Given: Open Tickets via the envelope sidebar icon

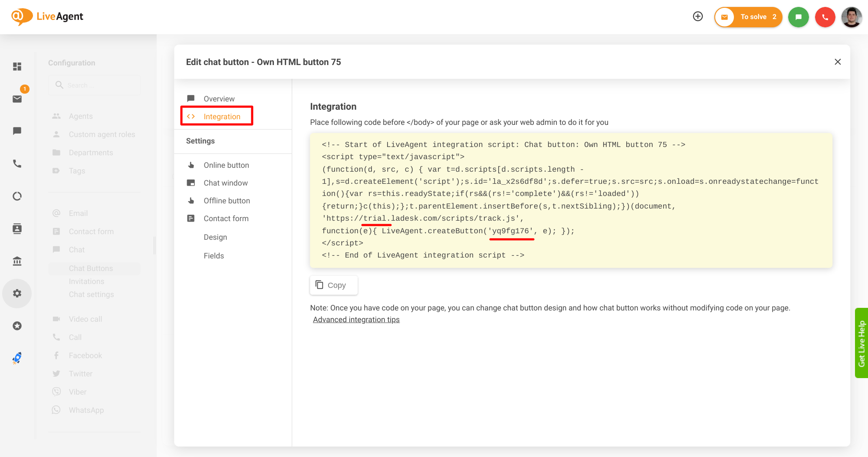Looking at the screenshot, I should (x=17, y=99).
